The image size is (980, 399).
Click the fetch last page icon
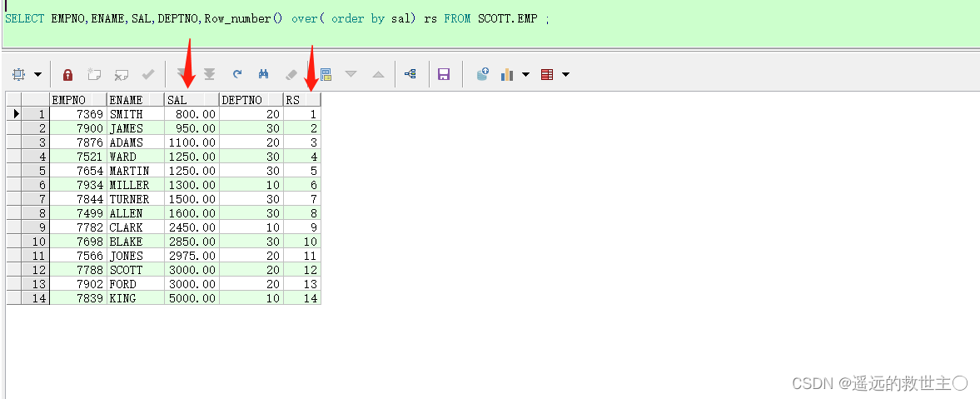click(x=210, y=75)
